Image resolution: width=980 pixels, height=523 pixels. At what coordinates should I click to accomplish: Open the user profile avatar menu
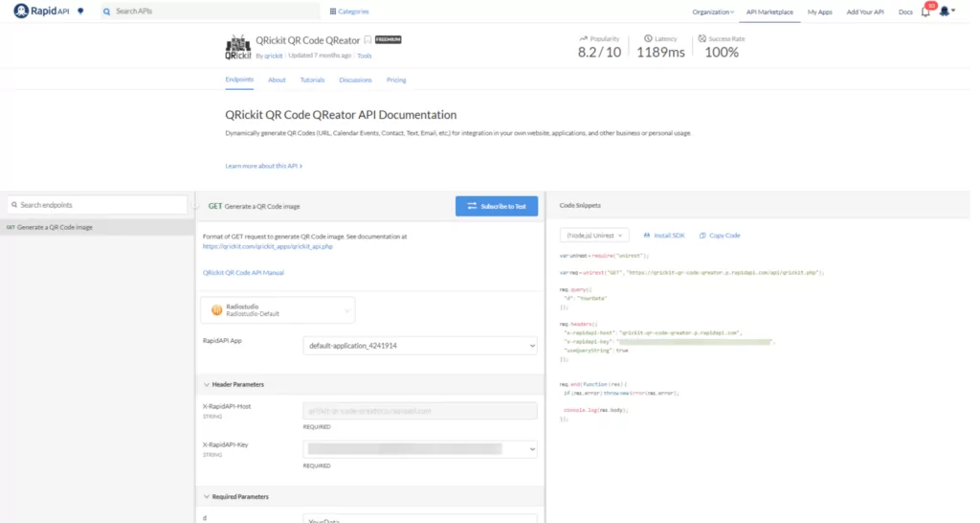pos(946,11)
